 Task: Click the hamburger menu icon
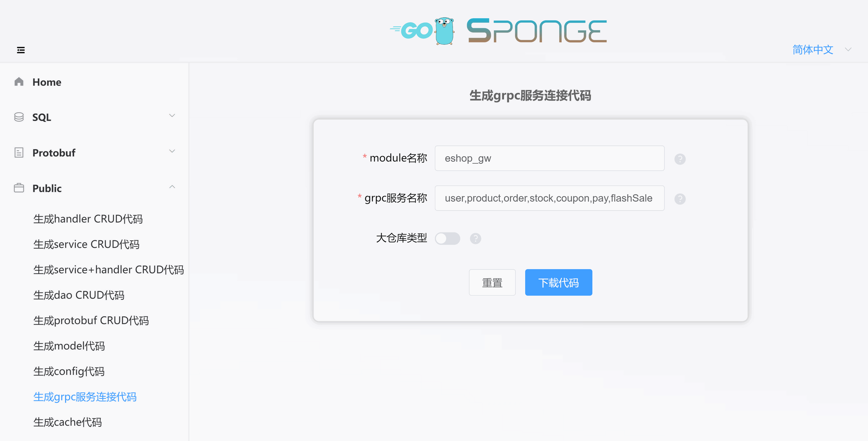[x=21, y=50]
